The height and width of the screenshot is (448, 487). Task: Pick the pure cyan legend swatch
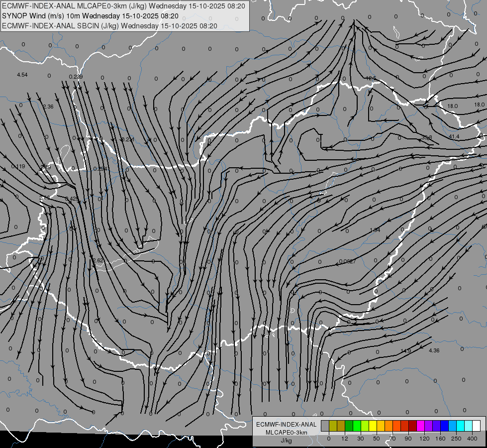[460, 426]
